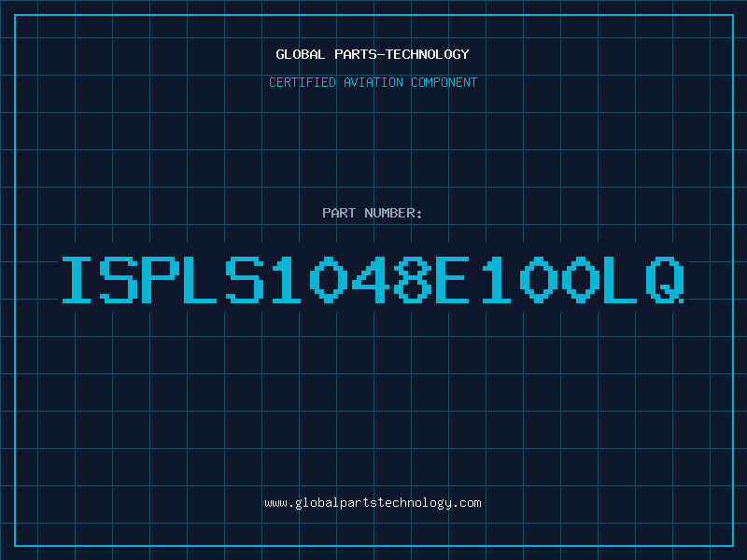
Task: Select the digit 8 in the part number
Action: 413,279
